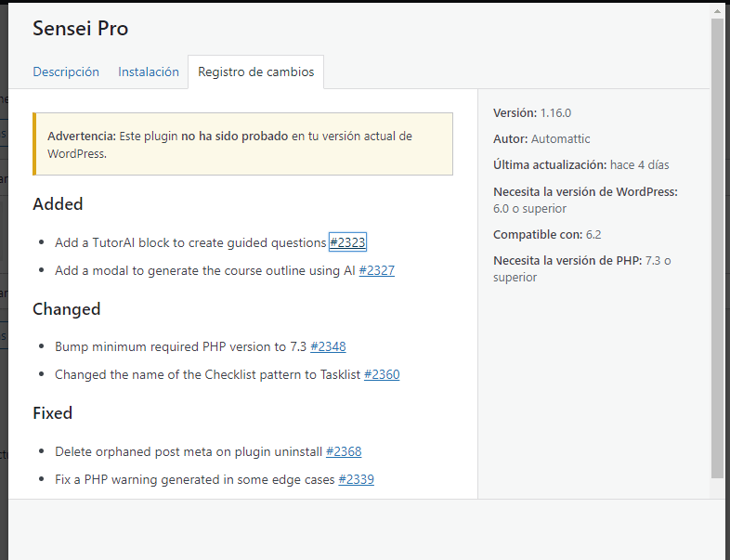Click the scrollbar up arrow
730x560 pixels.
(717, 10)
